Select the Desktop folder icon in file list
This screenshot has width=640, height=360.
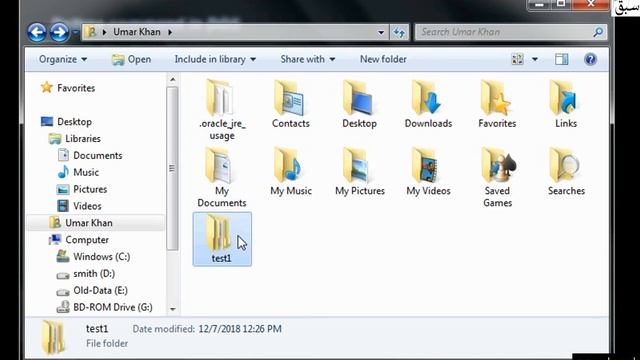tap(359, 104)
